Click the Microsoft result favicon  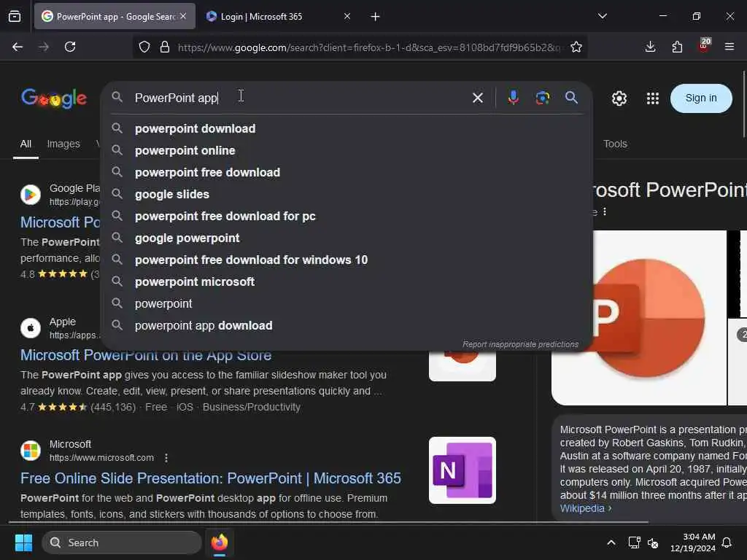(x=31, y=451)
